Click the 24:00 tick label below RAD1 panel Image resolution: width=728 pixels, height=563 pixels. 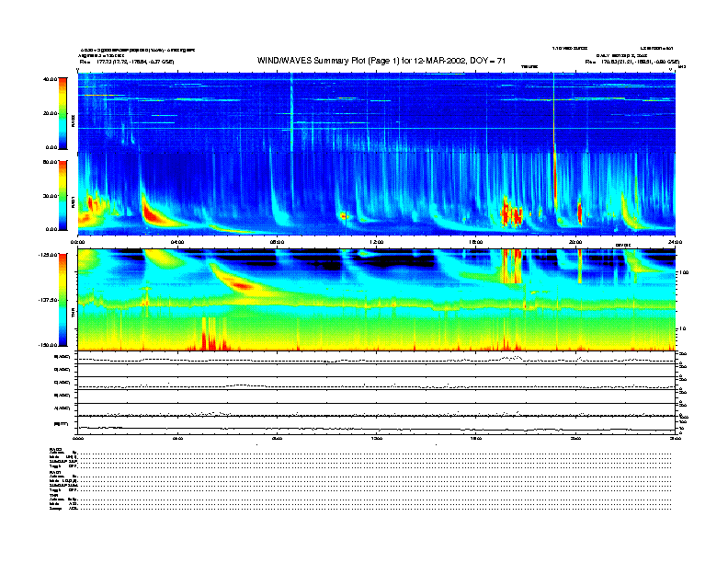coord(674,242)
